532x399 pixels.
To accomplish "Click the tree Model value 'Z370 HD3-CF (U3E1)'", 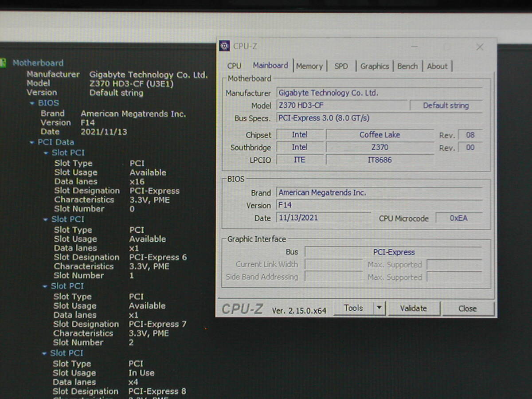I will click(131, 83).
